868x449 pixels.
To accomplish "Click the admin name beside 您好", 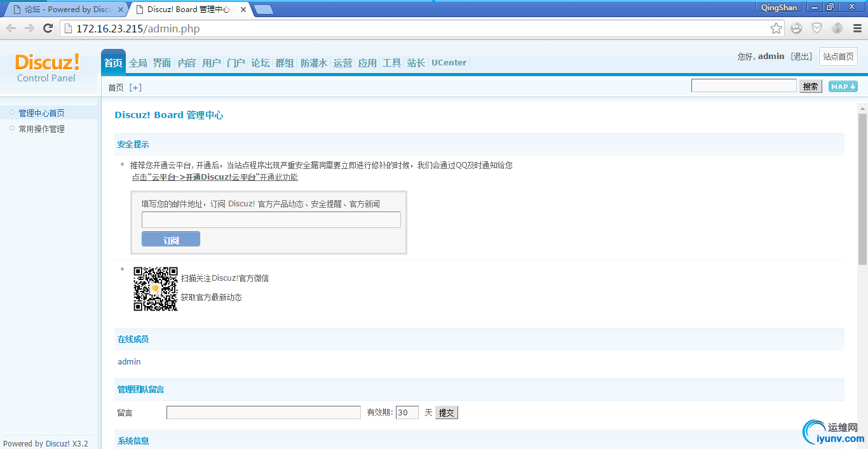I will point(771,57).
